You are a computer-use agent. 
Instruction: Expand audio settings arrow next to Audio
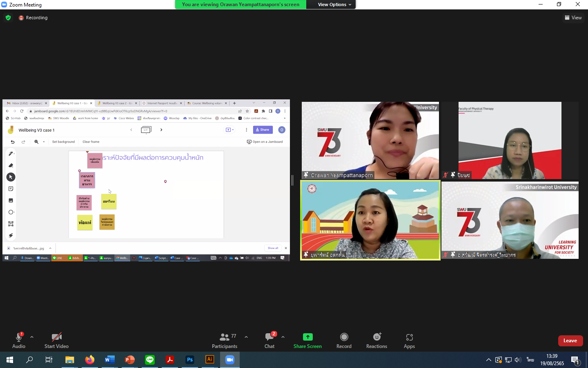[x=32, y=337]
